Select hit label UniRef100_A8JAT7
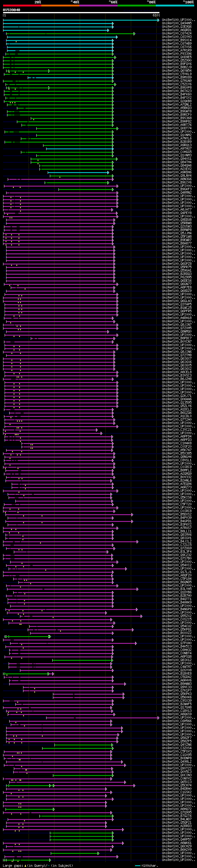Screen dimensions: 197x868 pyautogui.click(x=177, y=210)
